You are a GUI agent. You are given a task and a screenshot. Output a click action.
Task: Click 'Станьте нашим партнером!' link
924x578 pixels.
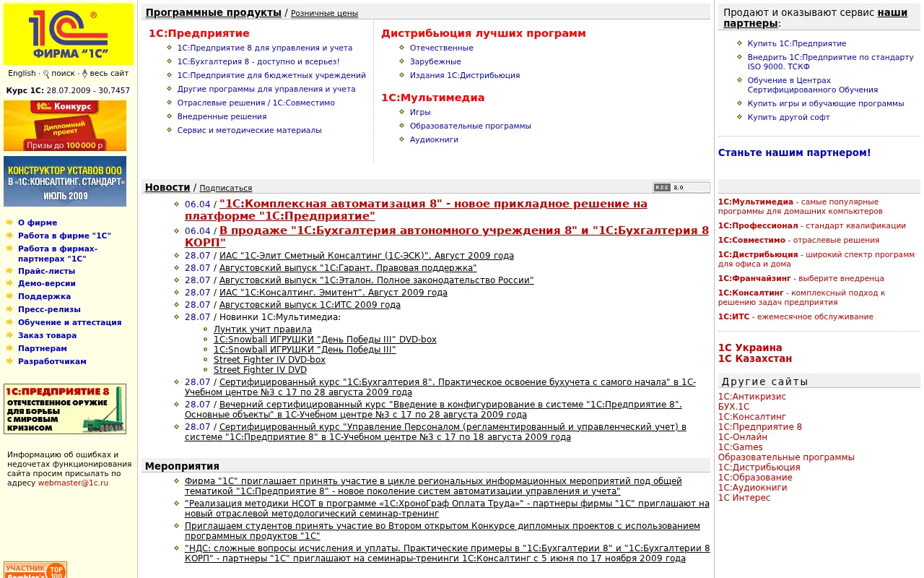[x=795, y=153]
